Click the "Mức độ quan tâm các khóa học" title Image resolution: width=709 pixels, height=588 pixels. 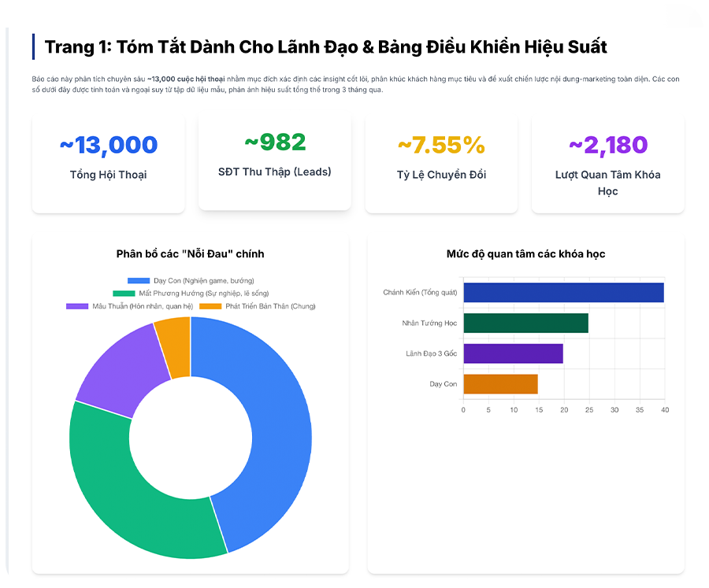coord(525,253)
